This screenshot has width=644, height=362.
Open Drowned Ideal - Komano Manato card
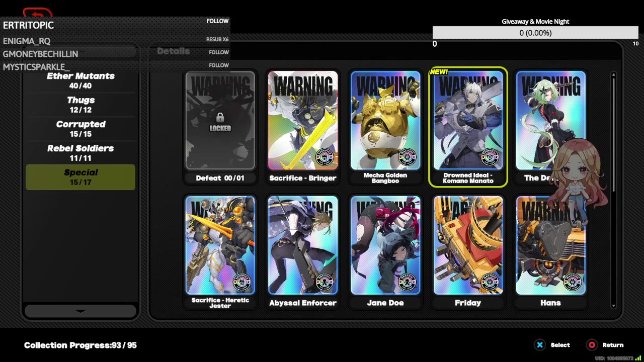[468, 127]
